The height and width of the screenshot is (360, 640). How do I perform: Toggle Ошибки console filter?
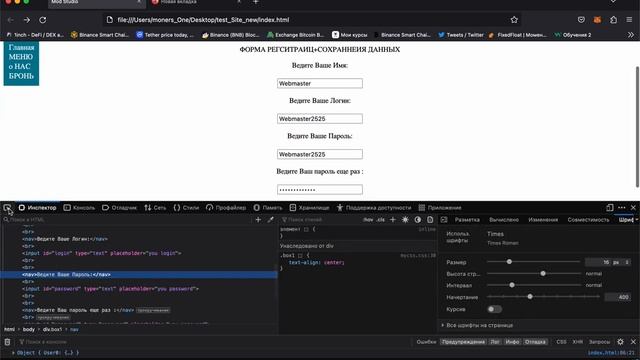coord(426,342)
